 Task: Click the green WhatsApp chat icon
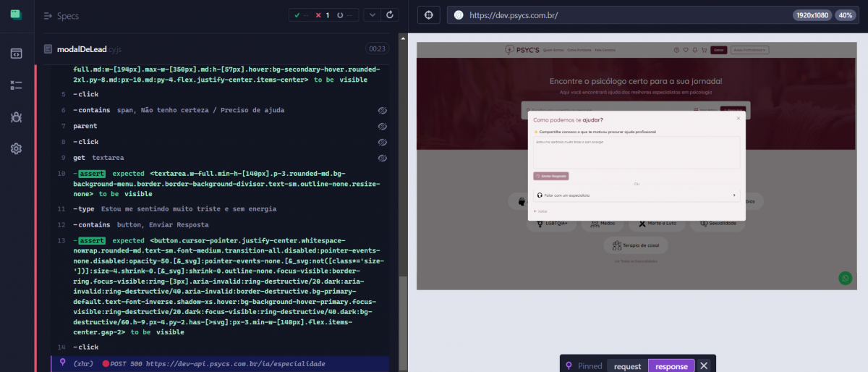(x=845, y=278)
